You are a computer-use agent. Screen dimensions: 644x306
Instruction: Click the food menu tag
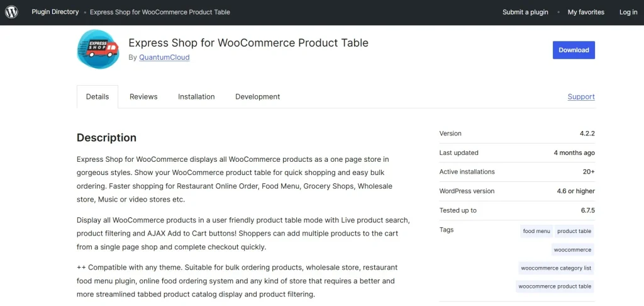tap(536, 231)
